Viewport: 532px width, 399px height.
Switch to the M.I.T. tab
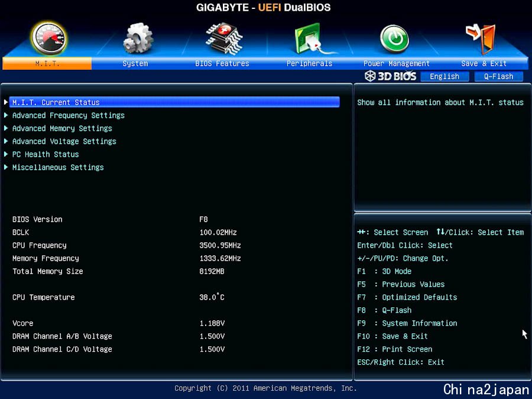point(47,63)
